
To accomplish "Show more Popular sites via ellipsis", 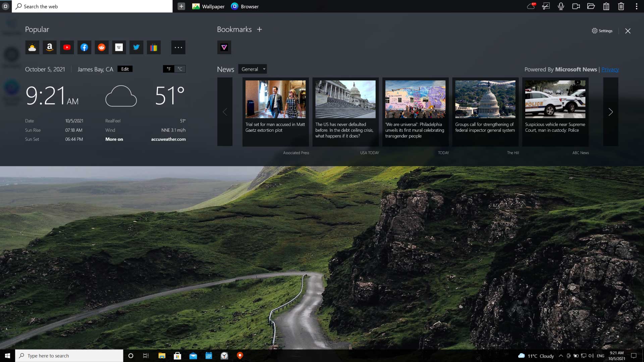I will 178,47.
